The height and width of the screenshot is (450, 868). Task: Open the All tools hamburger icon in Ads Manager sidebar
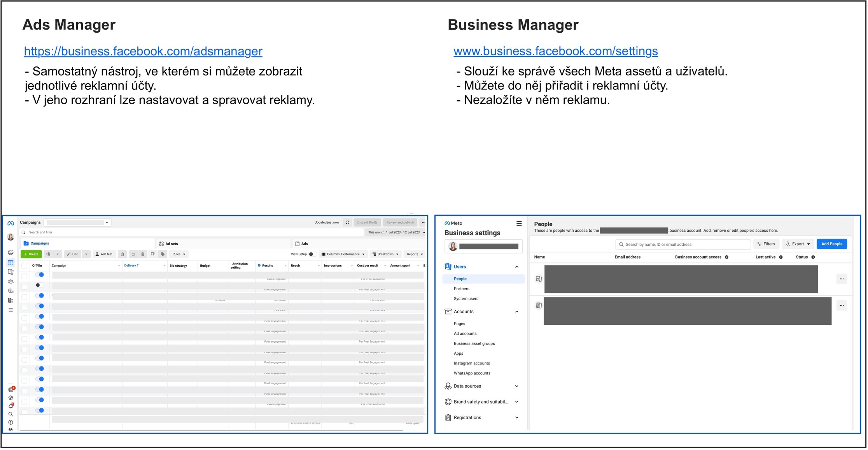coord(10,310)
